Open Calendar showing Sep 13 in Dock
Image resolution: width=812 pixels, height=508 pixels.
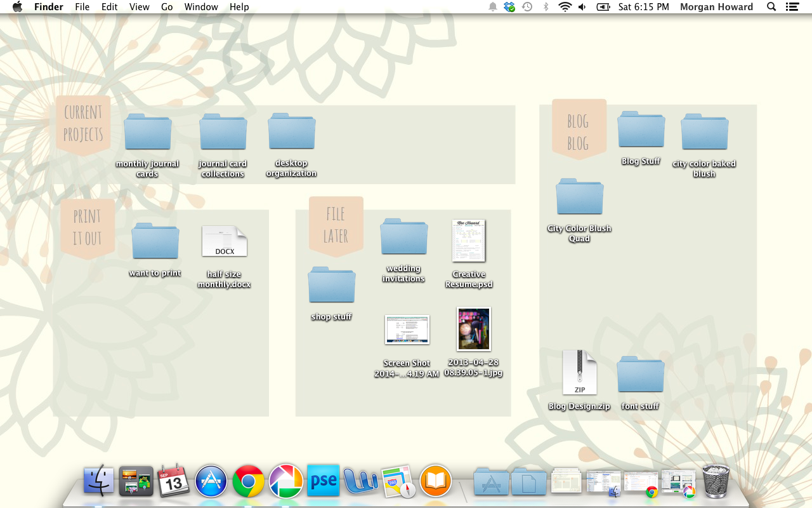point(173,481)
